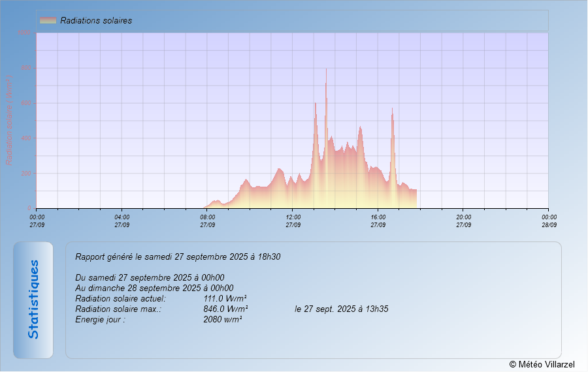Click the 600 value on the Y axis
This screenshot has width=588, height=372.
26,103
